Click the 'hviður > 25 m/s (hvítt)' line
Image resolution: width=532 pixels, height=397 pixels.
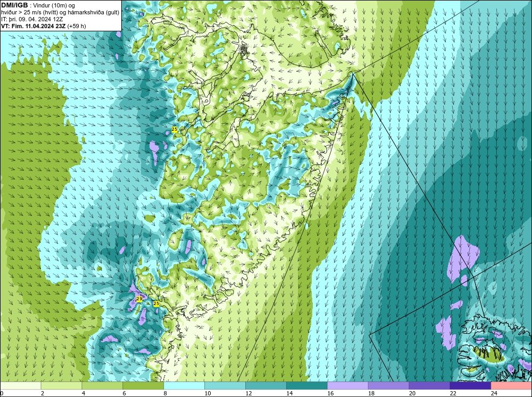[x=29, y=12]
